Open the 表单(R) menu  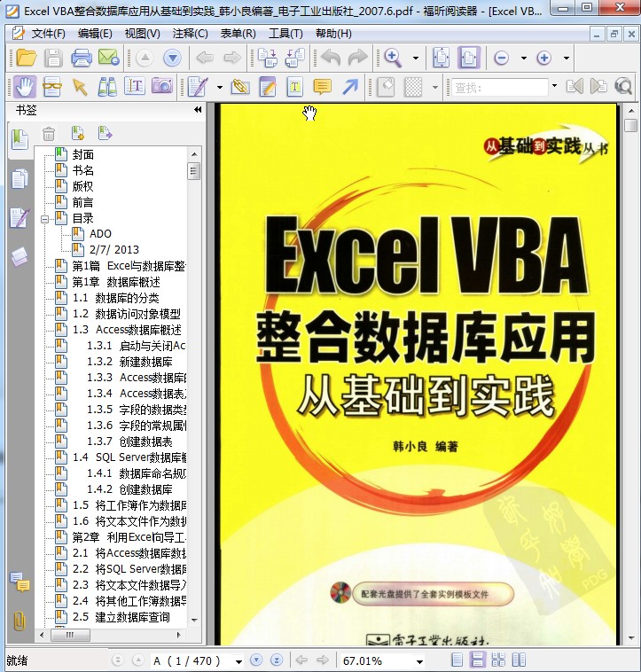click(x=238, y=34)
